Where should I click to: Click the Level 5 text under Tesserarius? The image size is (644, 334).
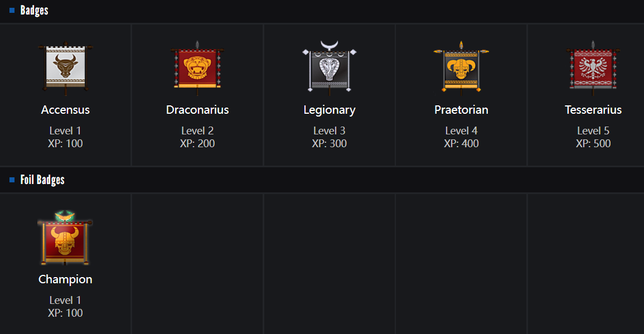(593, 131)
